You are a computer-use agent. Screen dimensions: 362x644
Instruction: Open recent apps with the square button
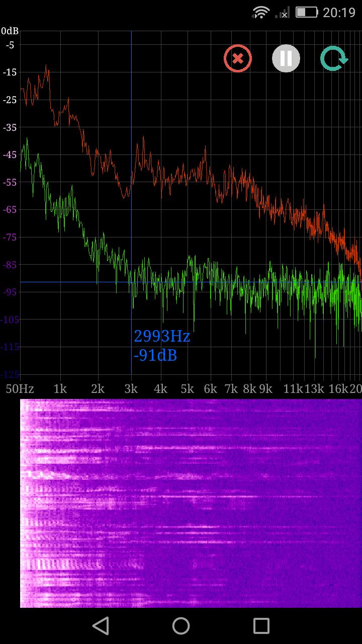261,626
